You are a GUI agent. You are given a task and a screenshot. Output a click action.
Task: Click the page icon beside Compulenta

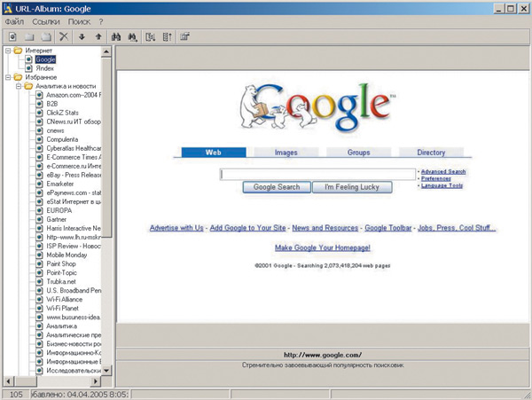pos(40,139)
